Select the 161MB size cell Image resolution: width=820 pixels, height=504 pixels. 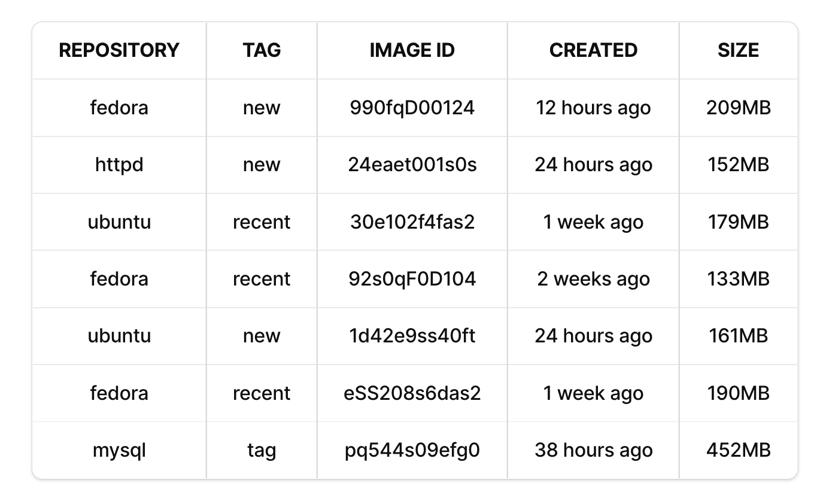tap(738, 336)
